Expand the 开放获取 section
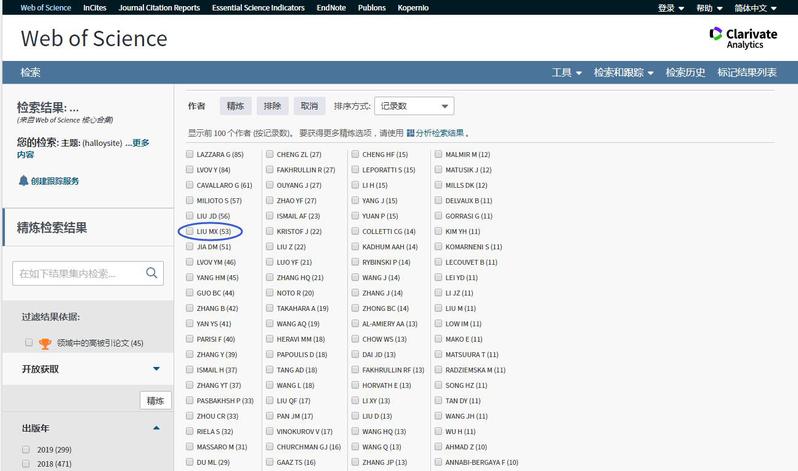798x471 pixels. [x=156, y=369]
